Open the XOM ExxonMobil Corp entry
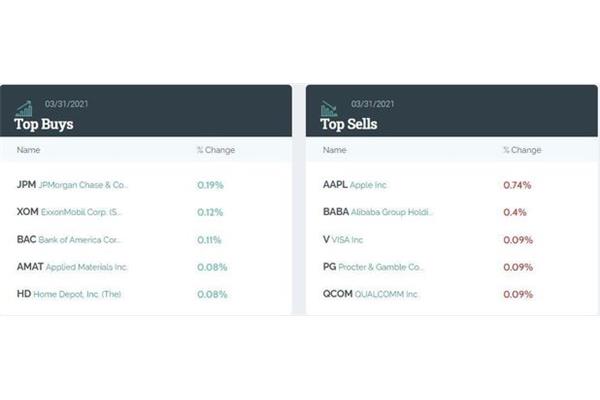Viewport: 600px width, 400px height. (x=69, y=212)
